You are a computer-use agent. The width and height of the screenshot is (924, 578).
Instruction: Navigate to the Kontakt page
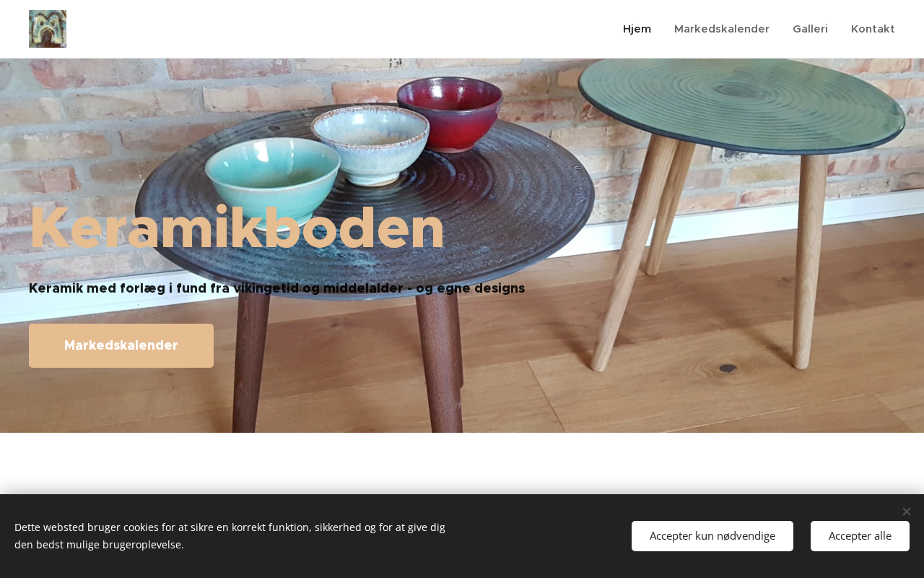tap(873, 29)
